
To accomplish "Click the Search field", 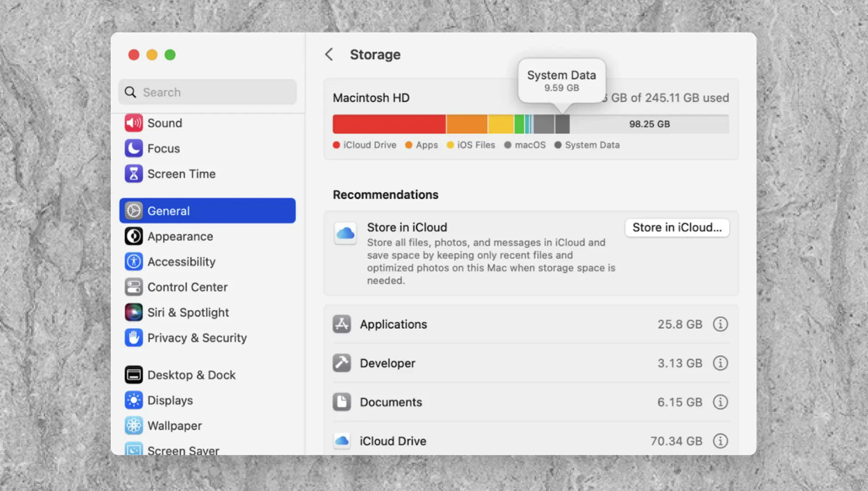I will (207, 92).
